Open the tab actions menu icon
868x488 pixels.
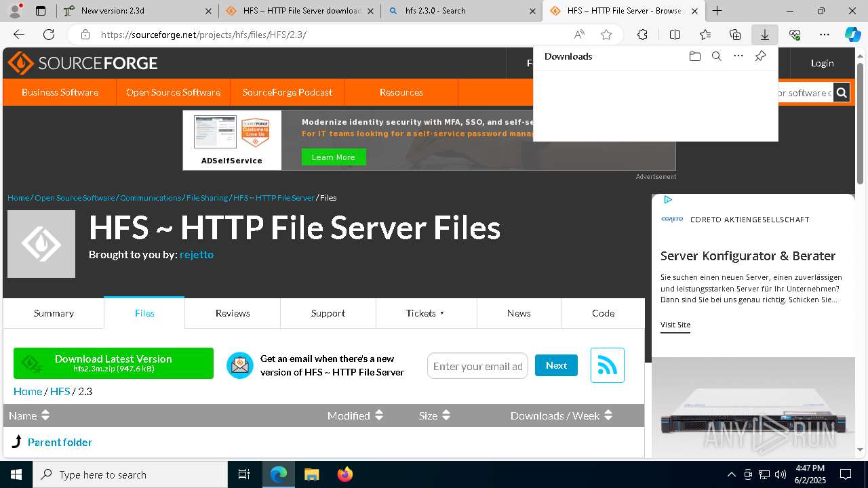point(41,11)
